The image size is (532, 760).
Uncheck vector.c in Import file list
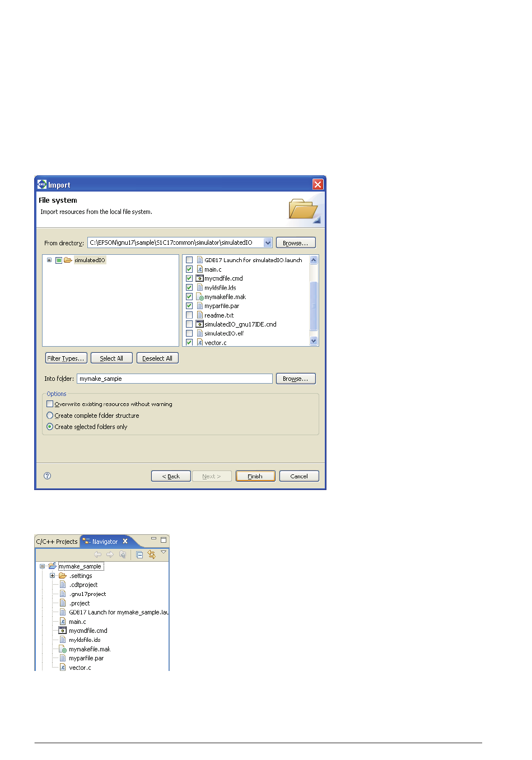pos(189,342)
